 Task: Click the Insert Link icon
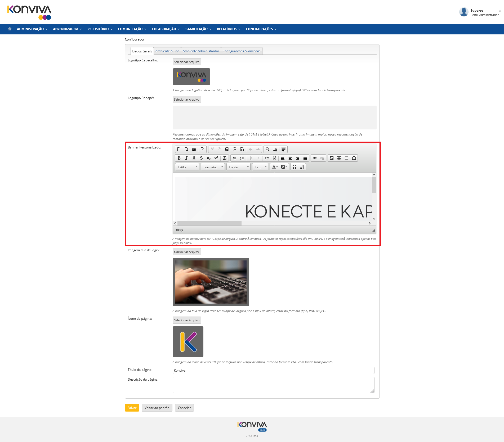pyautogui.click(x=315, y=158)
